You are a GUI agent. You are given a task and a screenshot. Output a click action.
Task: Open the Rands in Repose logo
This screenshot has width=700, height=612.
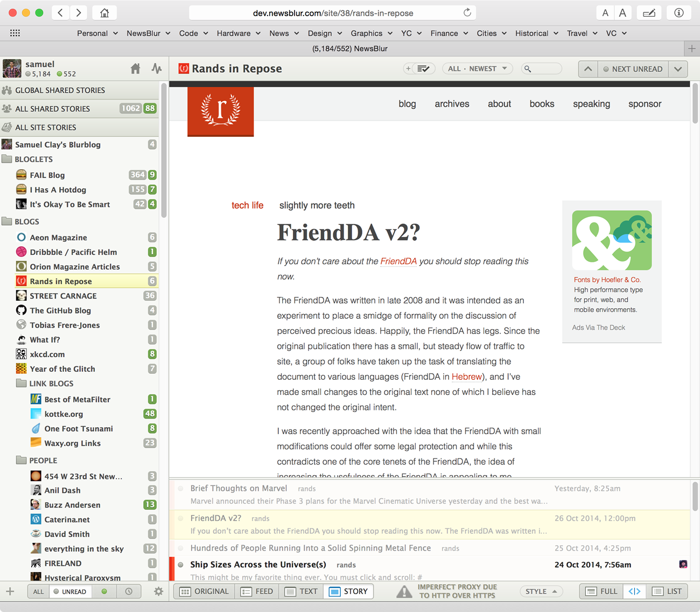pyautogui.click(x=220, y=111)
